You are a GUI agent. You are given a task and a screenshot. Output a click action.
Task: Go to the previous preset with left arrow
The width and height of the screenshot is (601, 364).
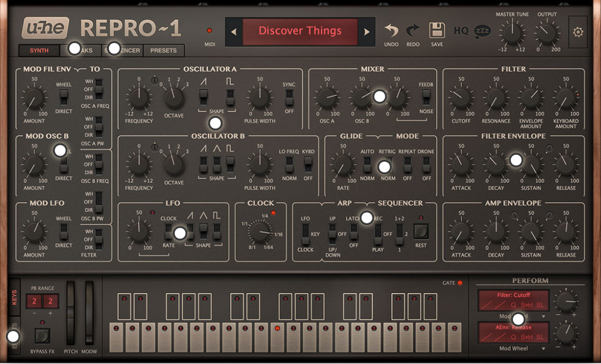click(x=234, y=32)
